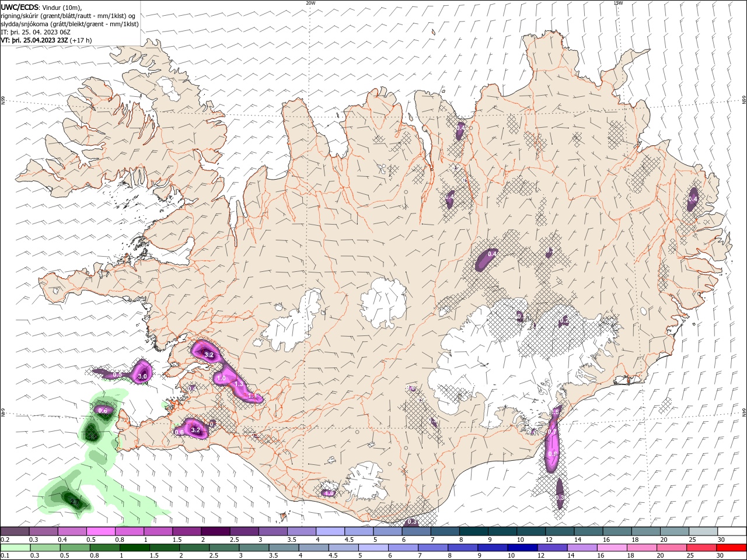Select the bottom-row blue swatch between 10 and 12
Screen dimensions: 747x560
(x=522, y=548)
